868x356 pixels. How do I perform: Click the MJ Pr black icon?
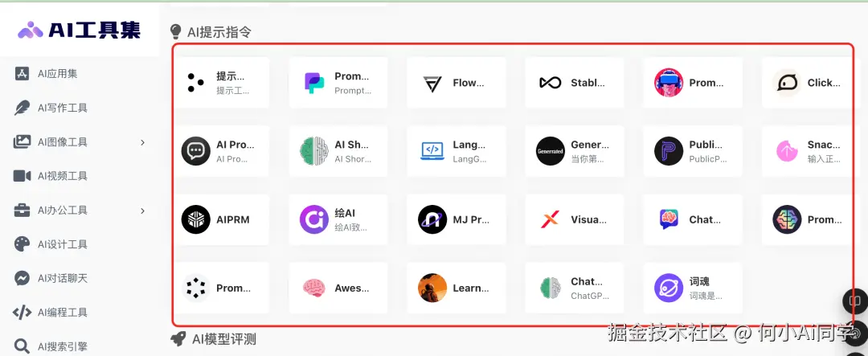[x=432, y=219]
